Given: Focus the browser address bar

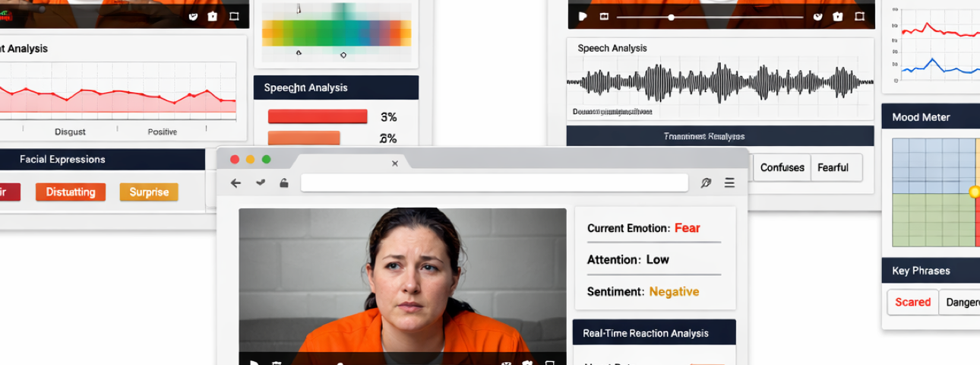Looking at the screenshot, I should (x=495, y=182).
